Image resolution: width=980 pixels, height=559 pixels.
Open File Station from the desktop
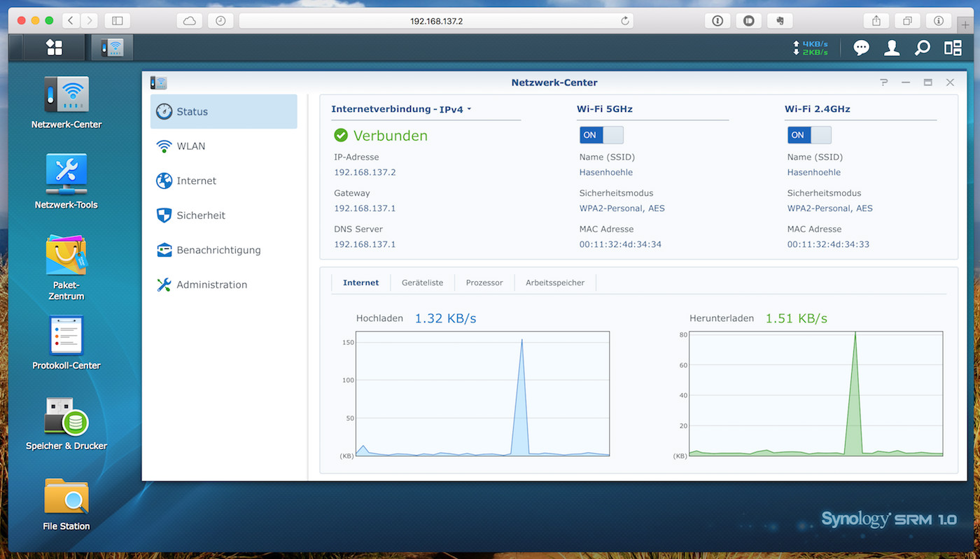click(66, 496)
